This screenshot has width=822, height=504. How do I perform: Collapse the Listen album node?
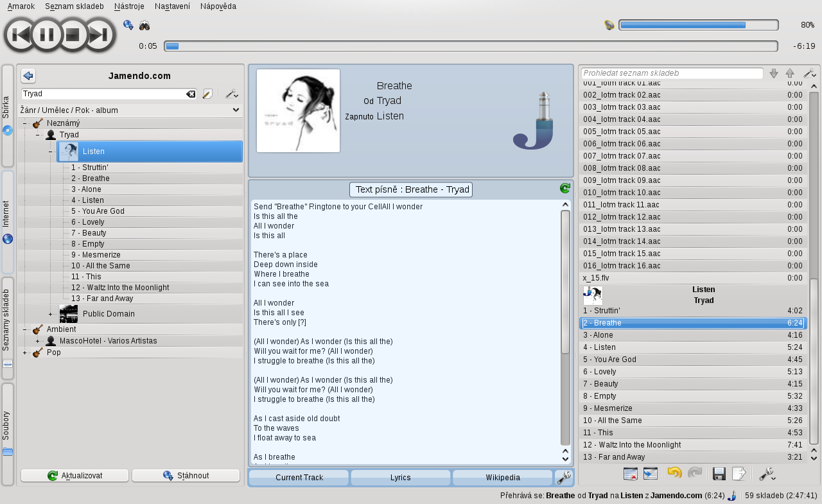click(x=51, y=152)
